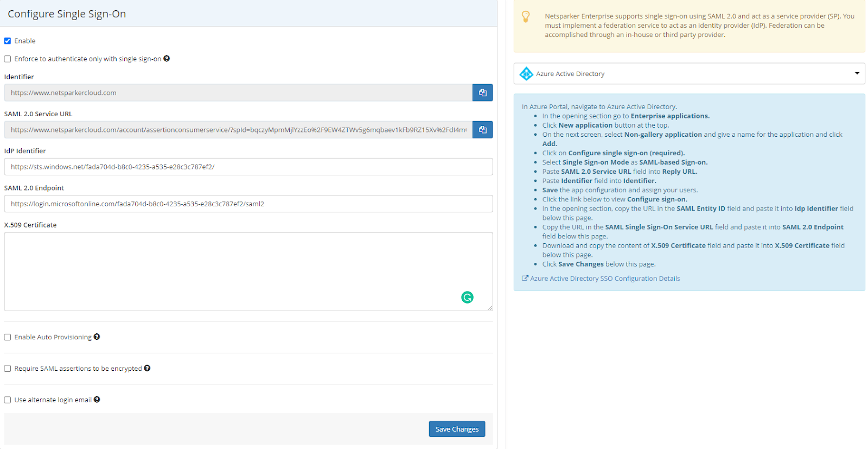Click the Grammarly icon in certificate field
The height and width of the screenshot is (449, 868).
click(467, 297)
